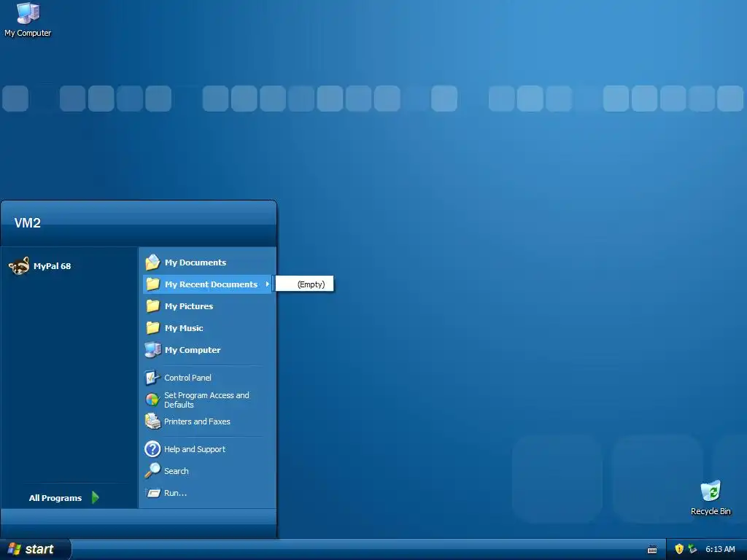The image size is (747, 560).
Task: Open Search from Start menu
Action: pyautogui.click(x=207, y=471)
